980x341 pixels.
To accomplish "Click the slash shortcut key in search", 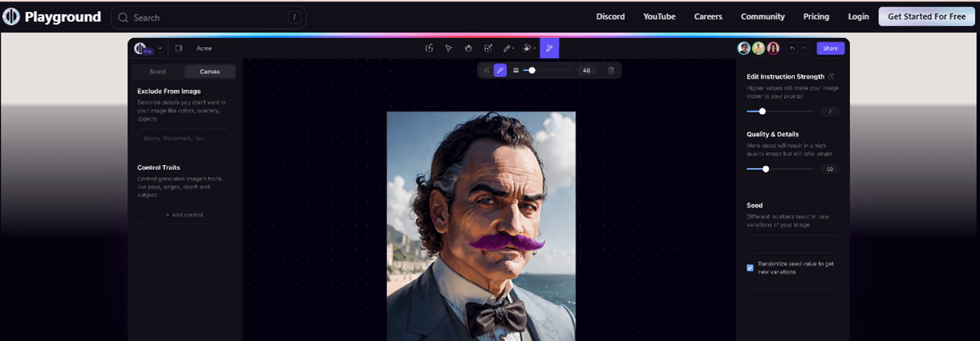I will coord(294,17).
